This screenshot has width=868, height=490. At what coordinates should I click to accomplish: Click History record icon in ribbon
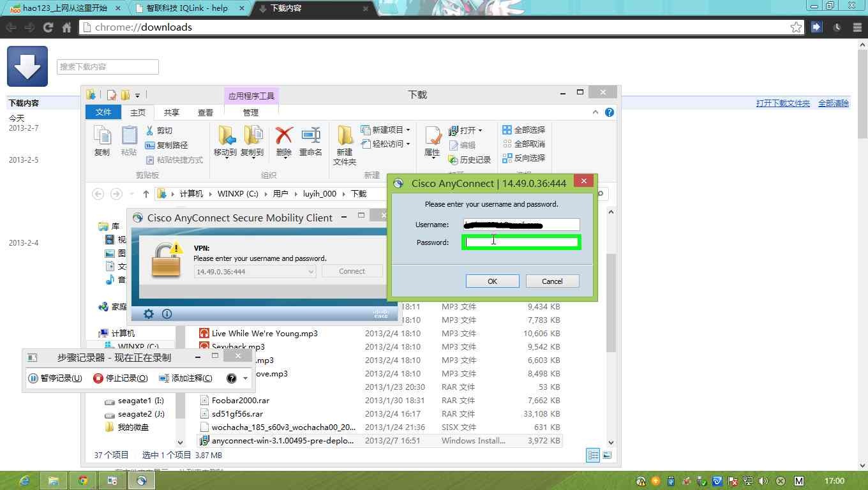(469, 160)
